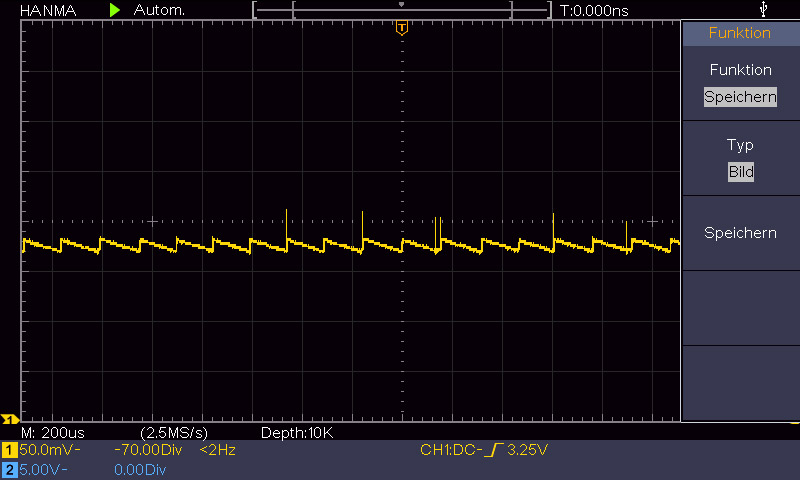Select the yellow CH1 number badge

click(9, 451)
